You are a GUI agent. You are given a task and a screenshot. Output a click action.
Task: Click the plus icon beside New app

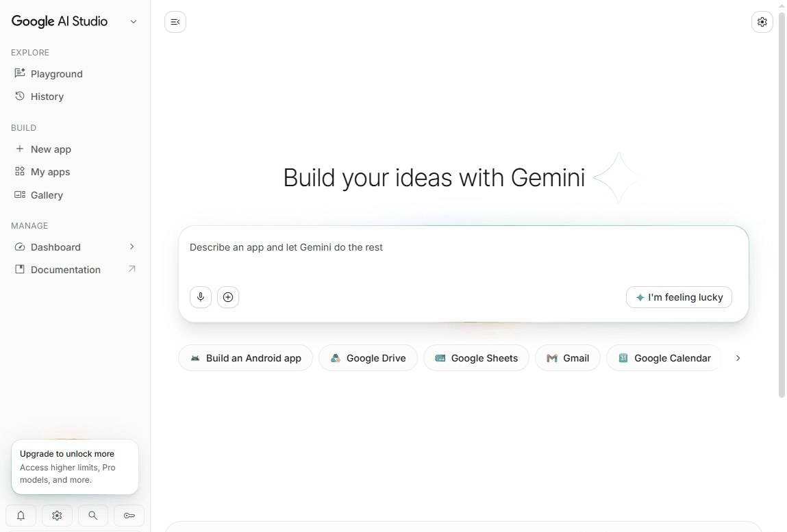point(20,149)
